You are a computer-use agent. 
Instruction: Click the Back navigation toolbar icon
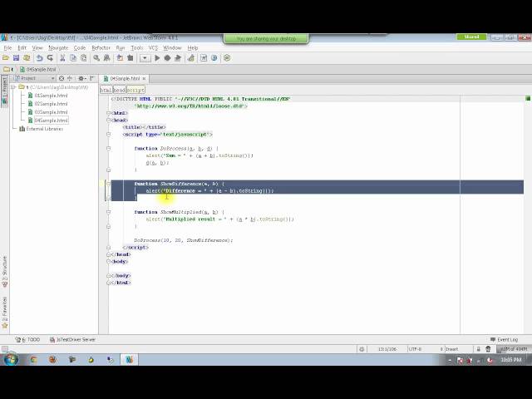(120, 58)
